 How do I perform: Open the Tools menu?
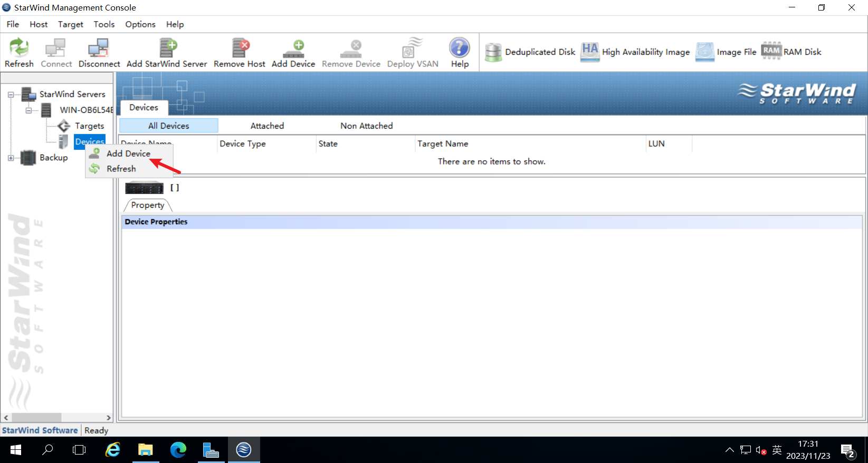click(104, 24)
